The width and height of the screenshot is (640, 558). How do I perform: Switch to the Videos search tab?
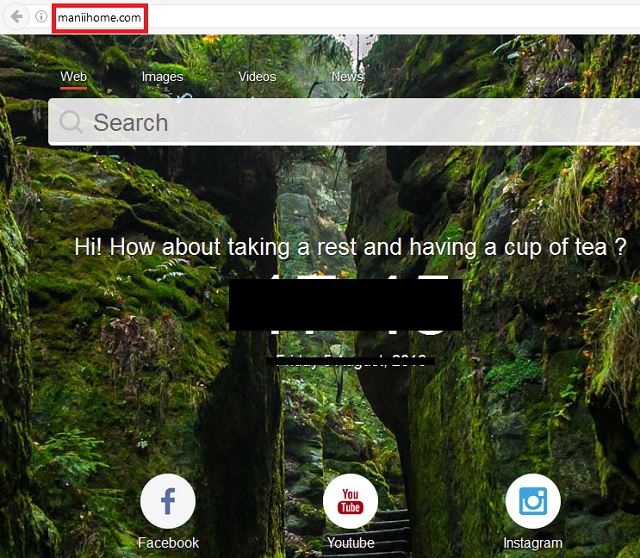tap(257, 77)
